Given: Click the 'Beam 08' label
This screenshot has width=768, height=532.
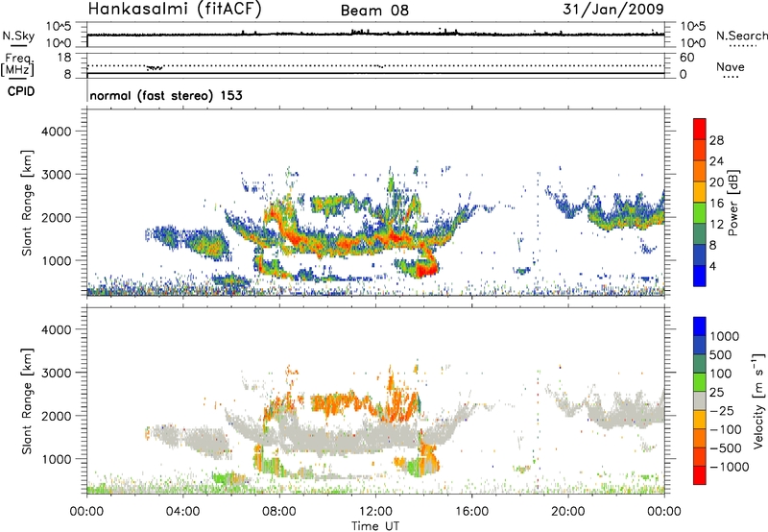Looking at the screenshot, I should pyautogui.click(x=374, y=11).
